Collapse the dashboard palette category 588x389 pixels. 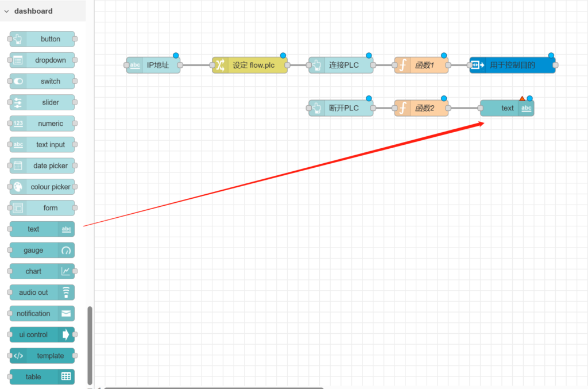pos(7,11)
